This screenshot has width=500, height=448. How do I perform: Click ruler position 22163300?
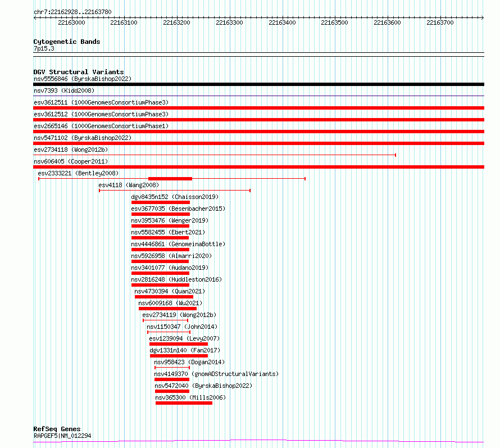click(230, 22)
